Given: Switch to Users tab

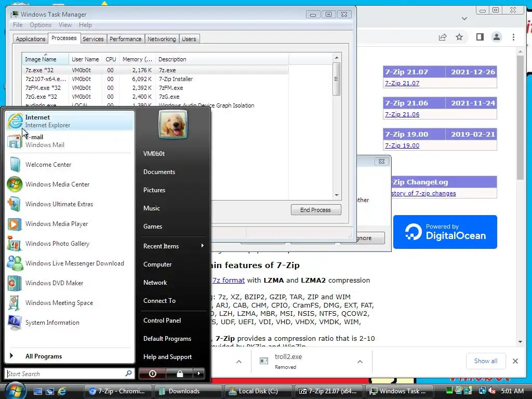Looking at the screenshot, I should point(189,39).
